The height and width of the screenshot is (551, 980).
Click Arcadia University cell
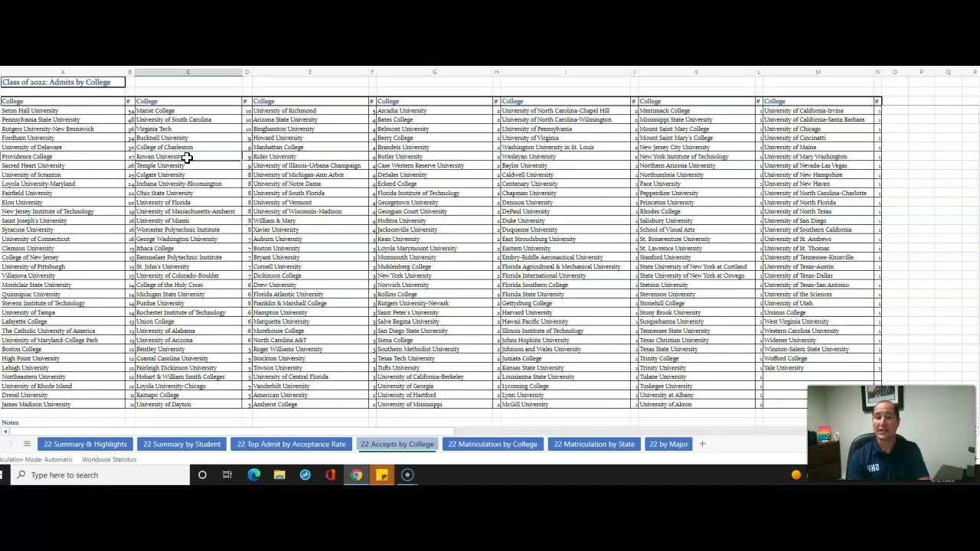[x=434, y=111]
